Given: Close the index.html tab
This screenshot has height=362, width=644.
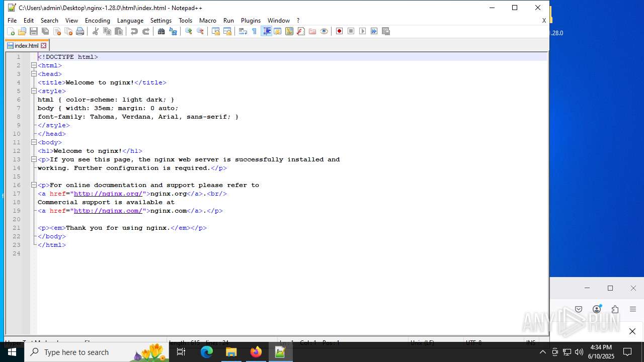Looking at the screenshot, I should [44, 46].
